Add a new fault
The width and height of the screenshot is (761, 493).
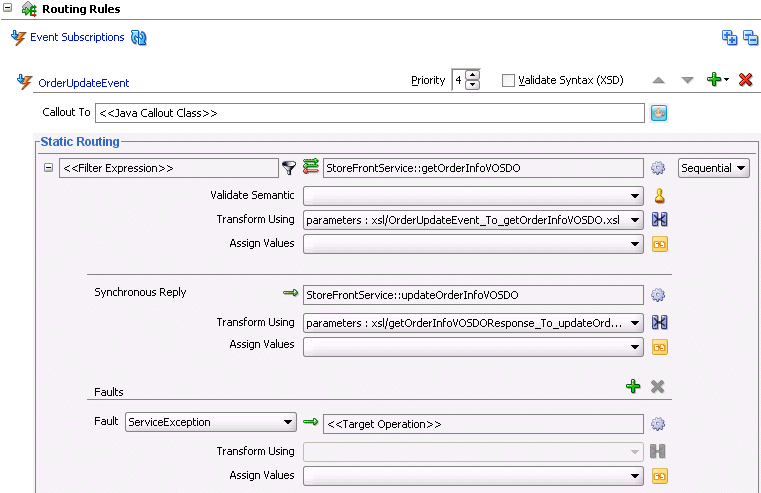(x=633, y=386)
